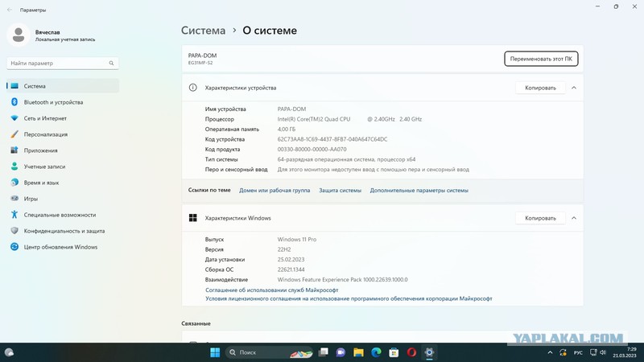Switch input language via РУС indicator
Screen dimensions: 644x362
[578, 352]
